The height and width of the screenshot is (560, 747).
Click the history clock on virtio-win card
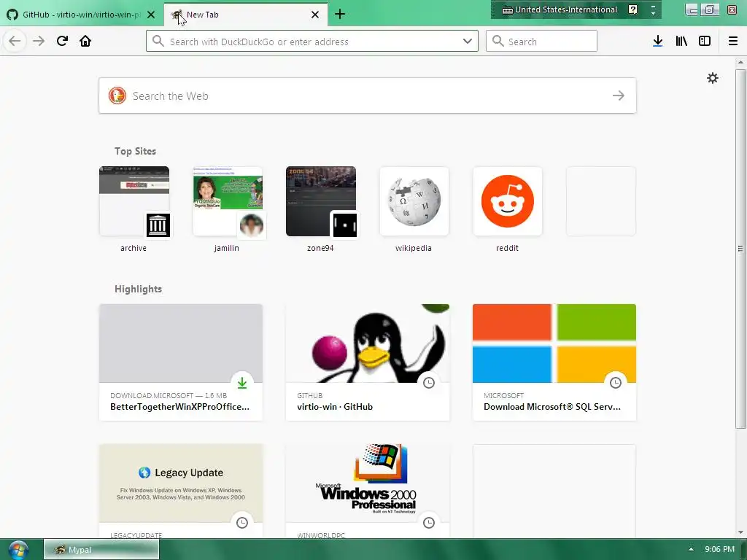coord(429,382)
